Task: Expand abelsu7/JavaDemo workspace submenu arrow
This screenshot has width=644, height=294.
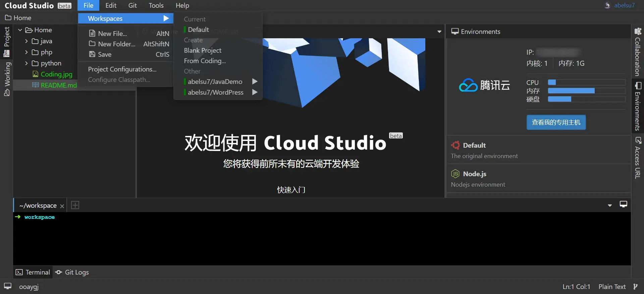Action: [255, 82]
